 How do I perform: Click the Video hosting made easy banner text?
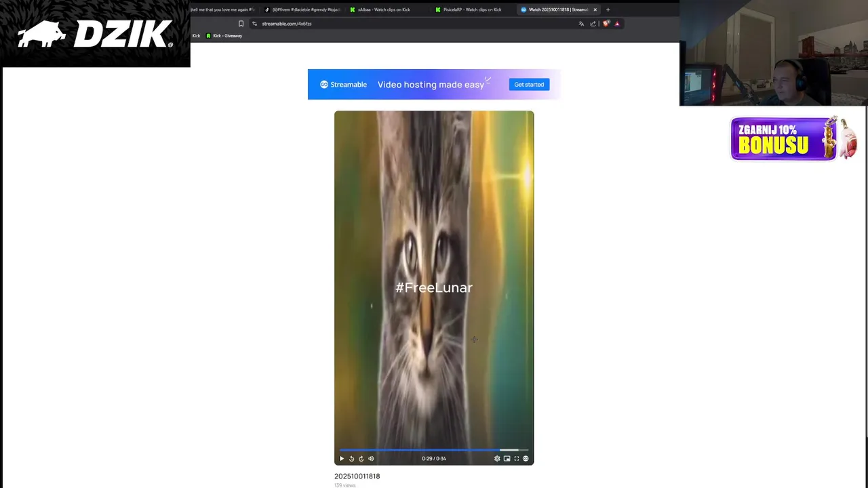(431, 85)
